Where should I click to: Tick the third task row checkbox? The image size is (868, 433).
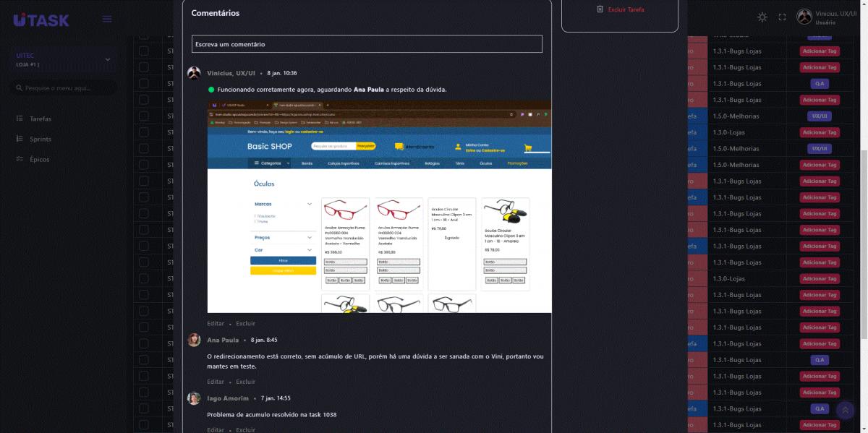[x=144, y=84]
